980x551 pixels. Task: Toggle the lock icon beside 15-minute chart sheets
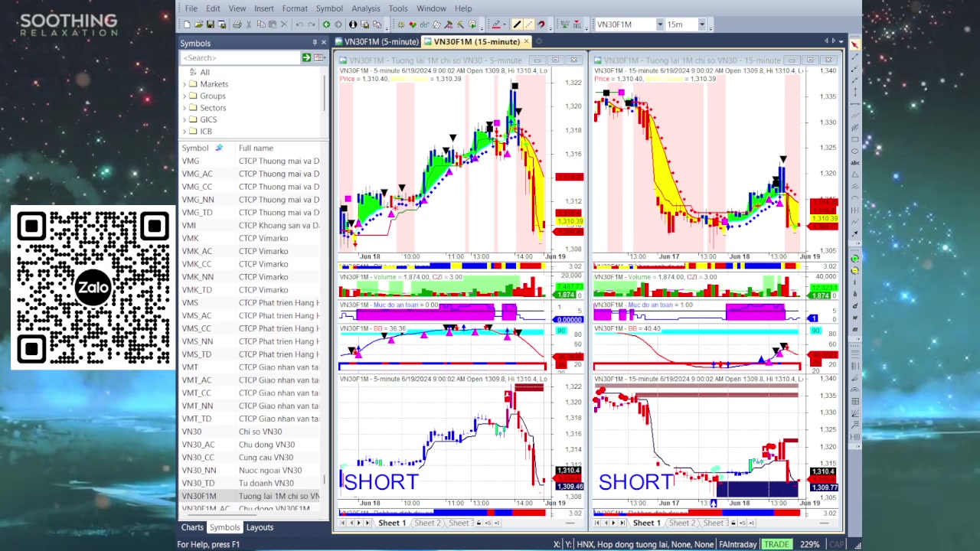click(x=733, y=523)
